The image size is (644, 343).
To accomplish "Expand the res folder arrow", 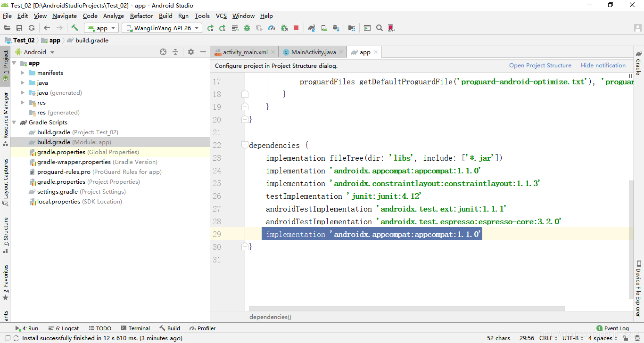I will (x=23, y=103).
